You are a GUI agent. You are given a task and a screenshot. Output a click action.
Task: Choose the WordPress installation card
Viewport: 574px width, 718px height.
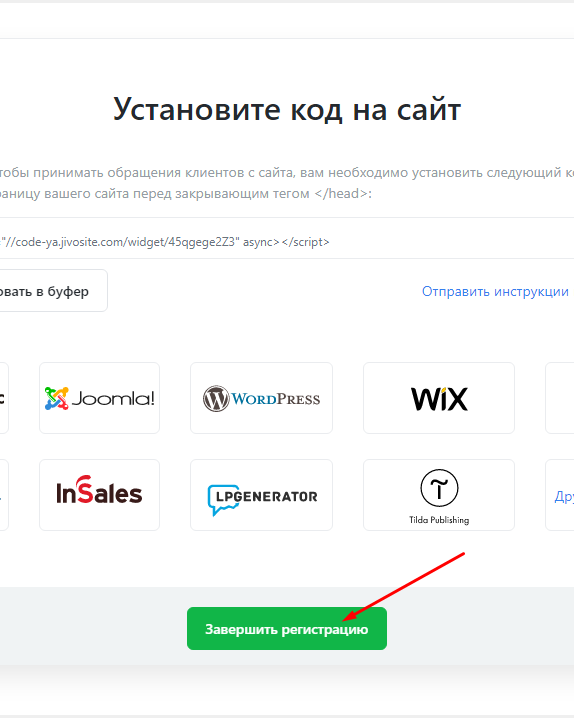261,398
